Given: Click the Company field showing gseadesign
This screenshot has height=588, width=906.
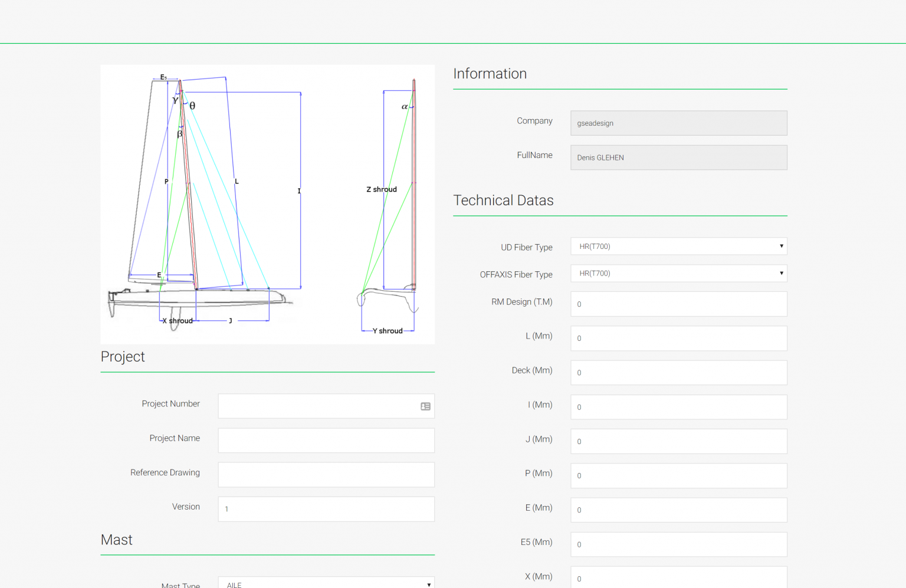Looking at the screenshot, I should pyautogui.click(x=678, y=123).
